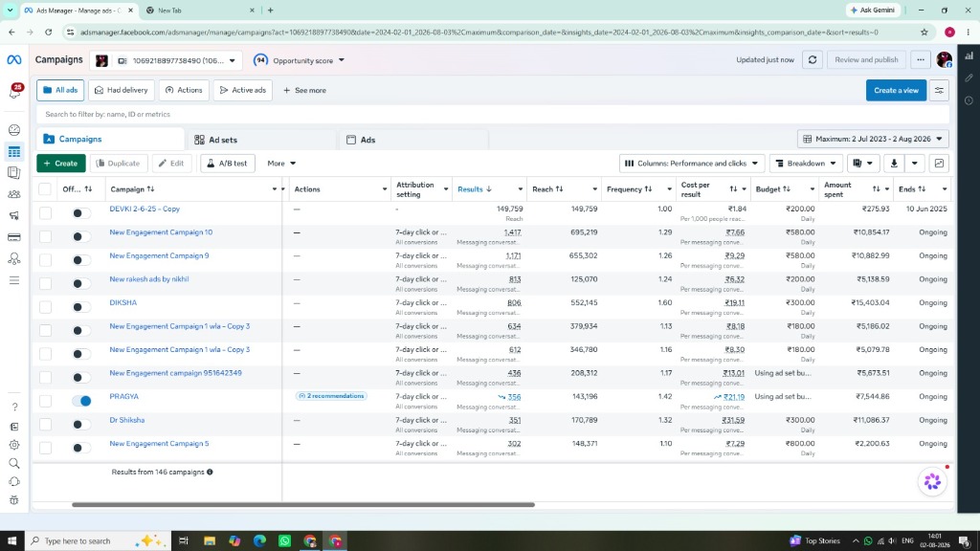Open Billing card icon in sidebar
Viewport: 980px width, 551px height.
(x=13, y=237)
